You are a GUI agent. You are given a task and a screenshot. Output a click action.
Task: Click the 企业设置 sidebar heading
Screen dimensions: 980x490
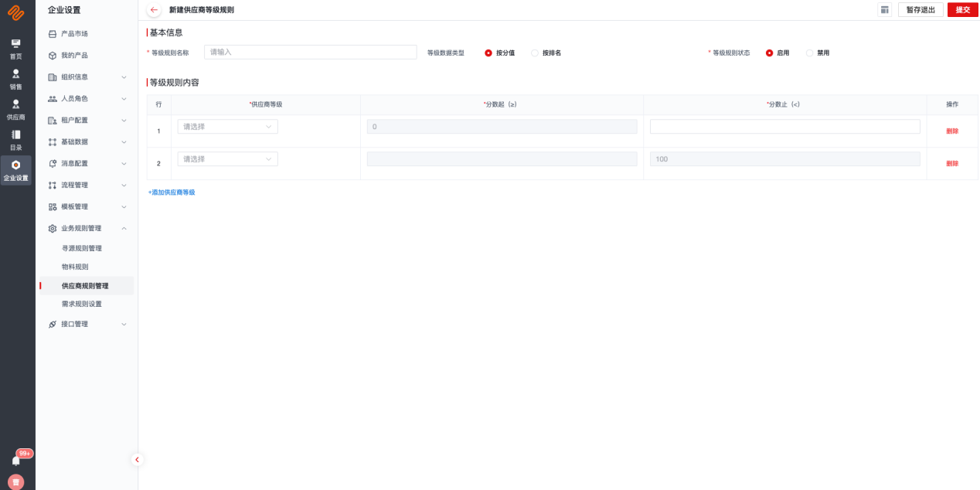pyautogui.click(x=64, y=10)
